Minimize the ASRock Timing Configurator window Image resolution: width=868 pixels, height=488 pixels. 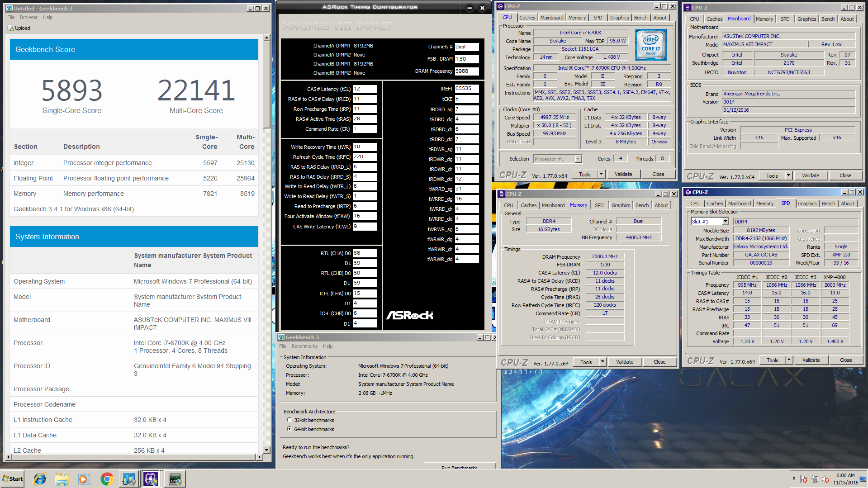click(x=470, y=8)
